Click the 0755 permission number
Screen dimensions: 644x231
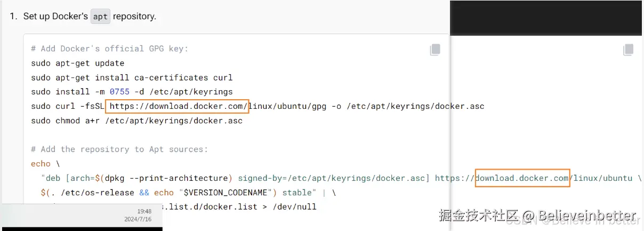point(119,92)
